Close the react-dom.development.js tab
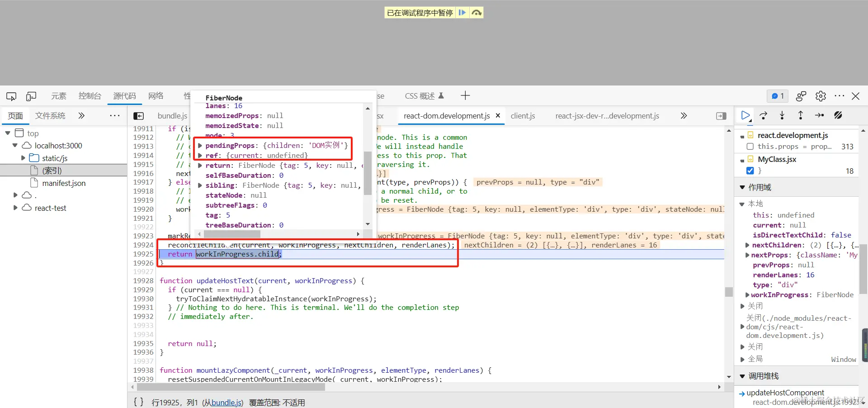Viewport: 868px width, 408px height. pyautogui.click(x=498, y=116)
